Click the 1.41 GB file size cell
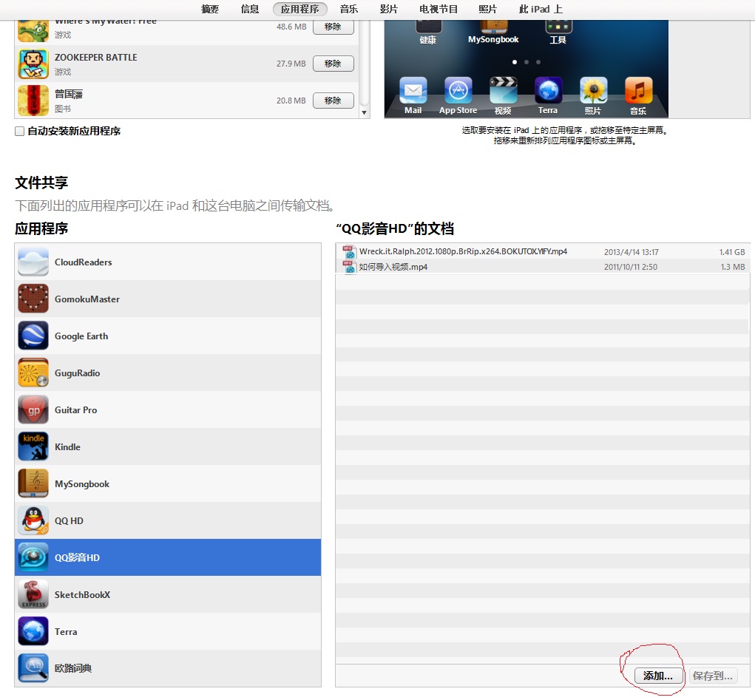The height and width of the screenshot is (700, 755). point(732,252)
